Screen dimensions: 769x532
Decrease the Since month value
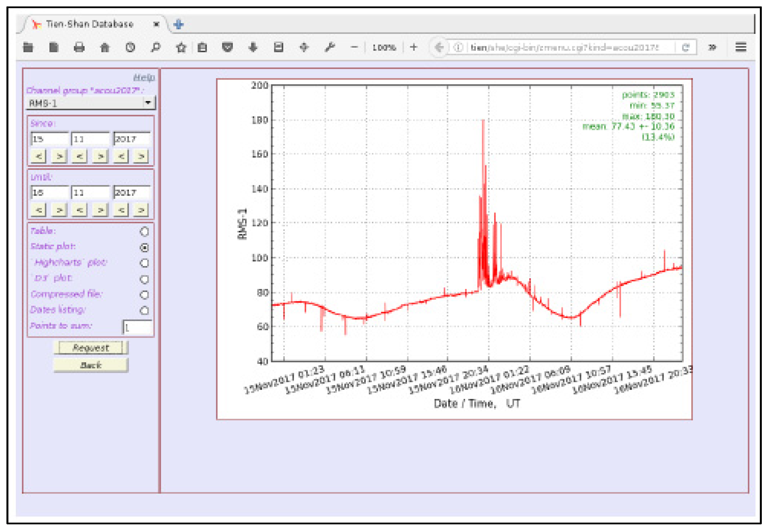point(80,156)
